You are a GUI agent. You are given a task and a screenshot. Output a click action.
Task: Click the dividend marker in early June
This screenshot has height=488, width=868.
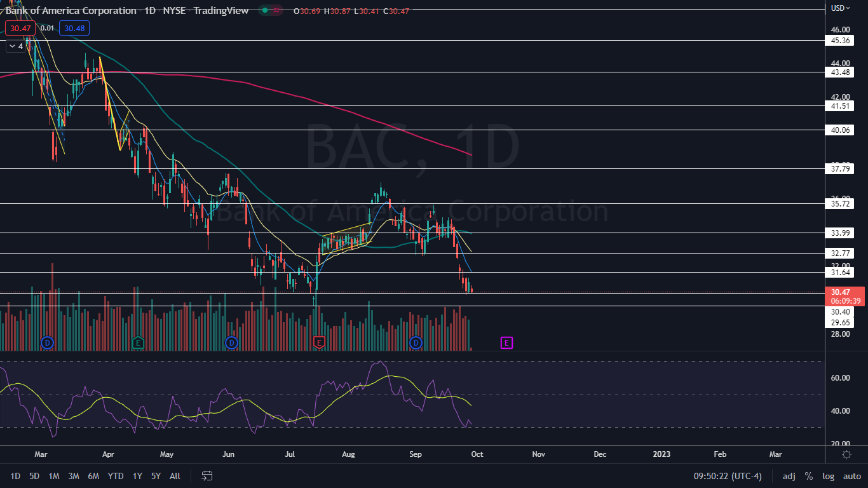point(231,343)
